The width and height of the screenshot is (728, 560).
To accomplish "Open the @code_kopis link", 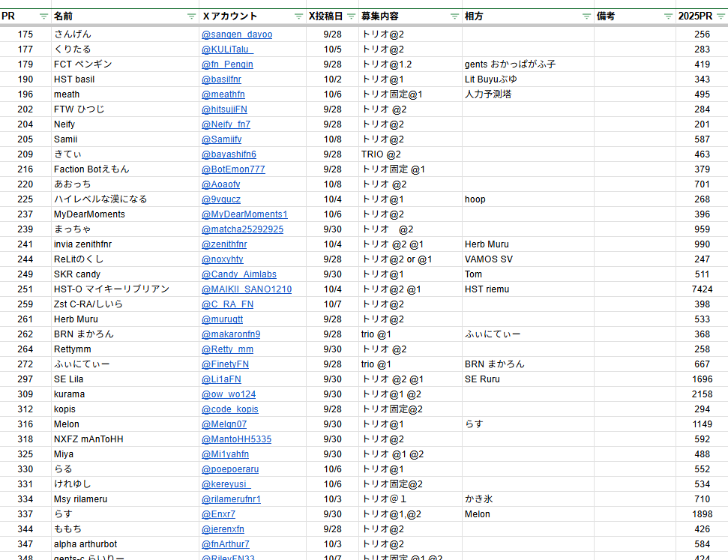I will coord(230,409).
